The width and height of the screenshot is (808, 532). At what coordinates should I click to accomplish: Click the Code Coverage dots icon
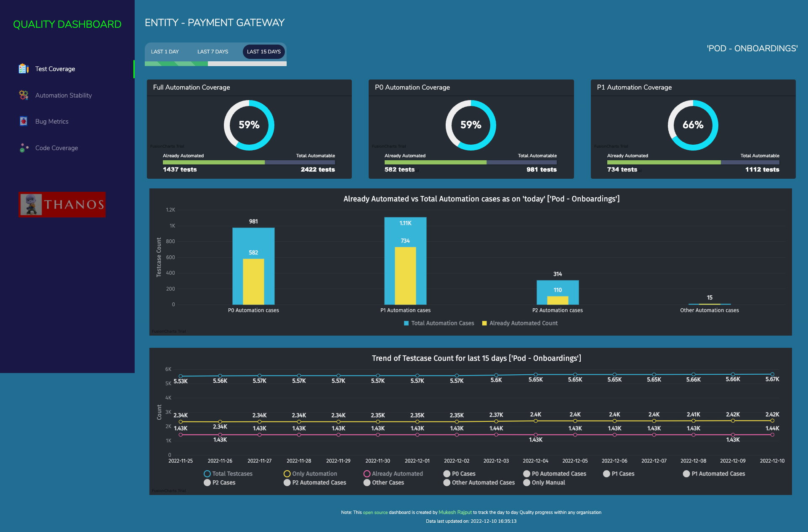coord(24,148)
